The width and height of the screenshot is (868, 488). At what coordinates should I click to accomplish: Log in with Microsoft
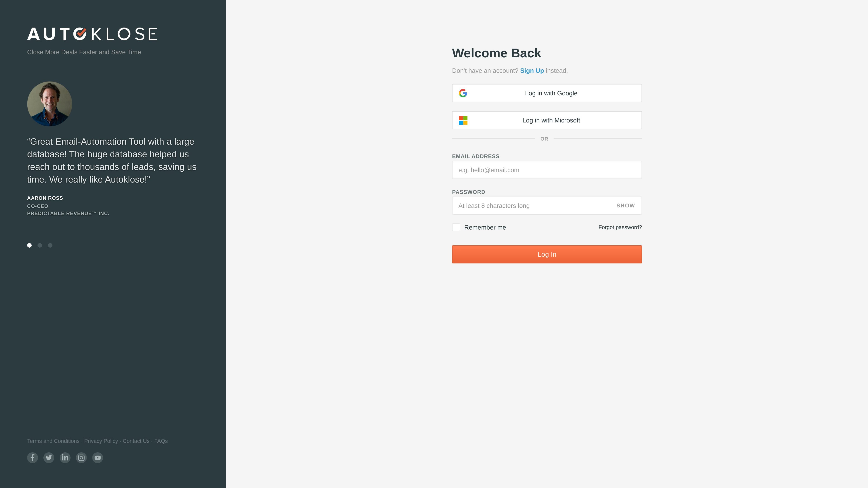[x=547, y=120]
